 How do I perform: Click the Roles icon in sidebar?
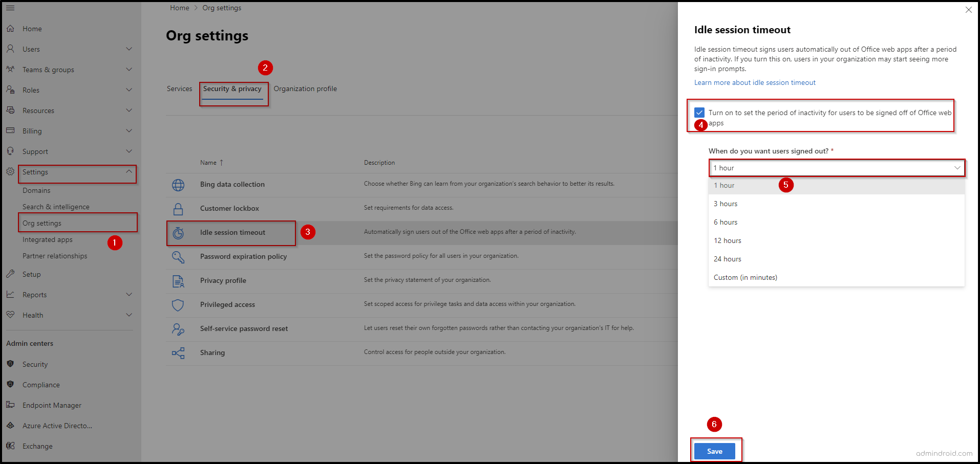(10, 90)
